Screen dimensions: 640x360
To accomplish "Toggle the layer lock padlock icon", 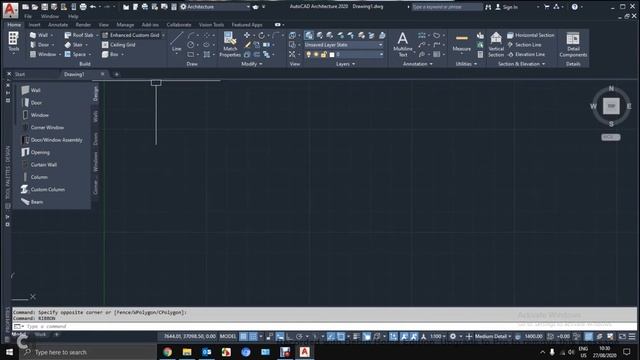I will [x=324, y=54].
